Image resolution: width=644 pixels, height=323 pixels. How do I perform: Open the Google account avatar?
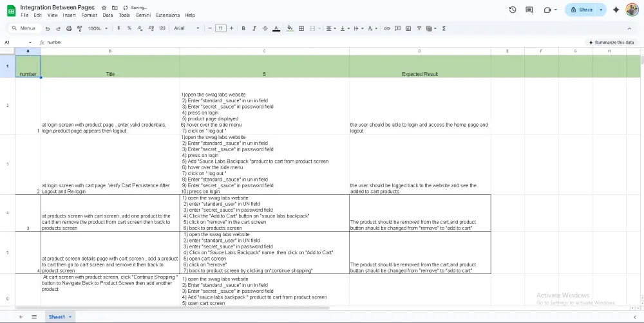632,10
